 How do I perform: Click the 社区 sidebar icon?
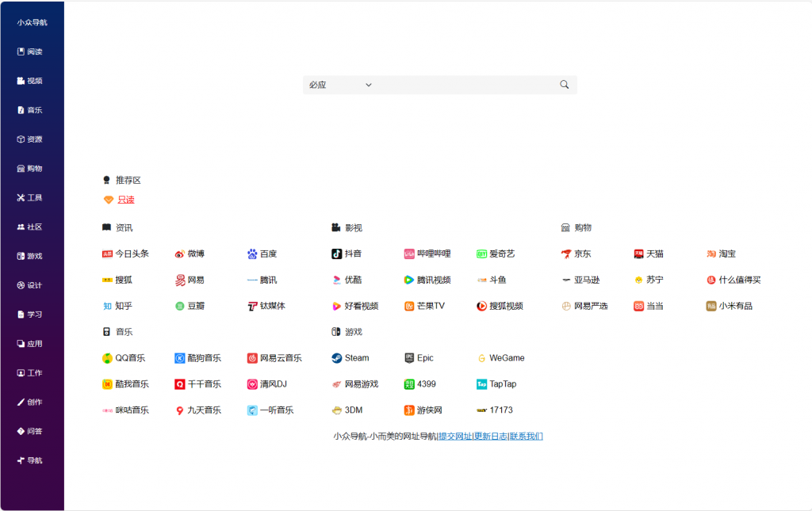coord(21,227)
